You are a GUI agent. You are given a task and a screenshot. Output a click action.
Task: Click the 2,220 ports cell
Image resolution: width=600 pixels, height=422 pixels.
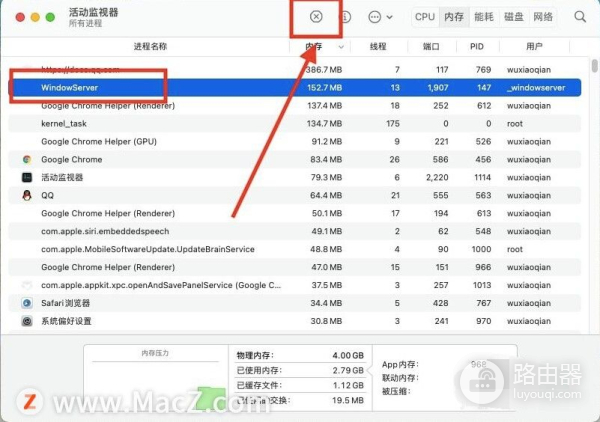point(437,178)
